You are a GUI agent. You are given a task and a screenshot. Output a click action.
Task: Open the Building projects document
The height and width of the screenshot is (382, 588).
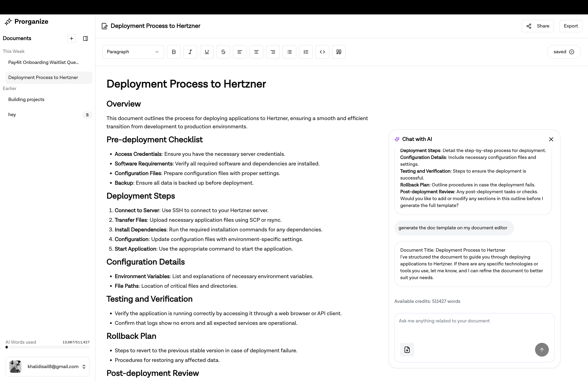[x=26, y=99]
